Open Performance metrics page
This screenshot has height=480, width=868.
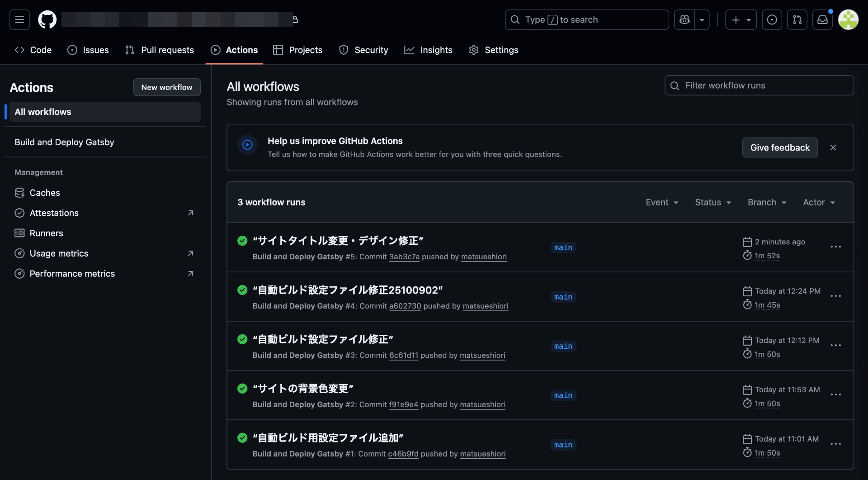105,274
